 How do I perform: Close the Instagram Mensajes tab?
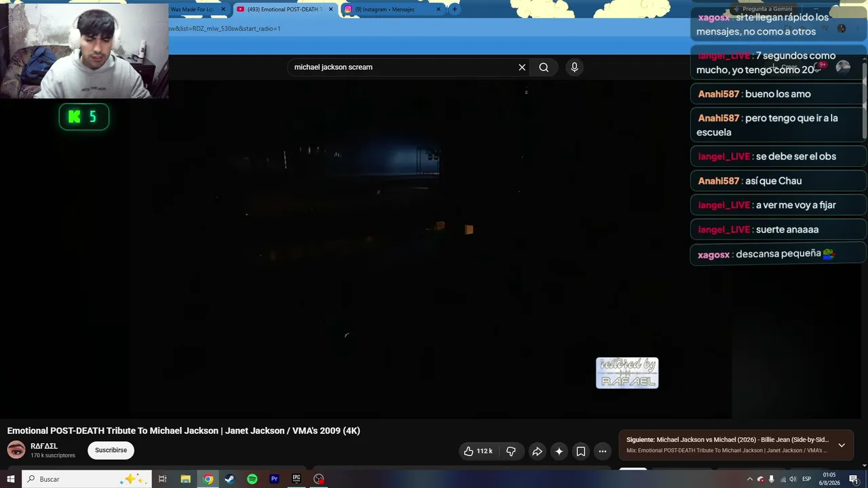[x=439, y=9]
